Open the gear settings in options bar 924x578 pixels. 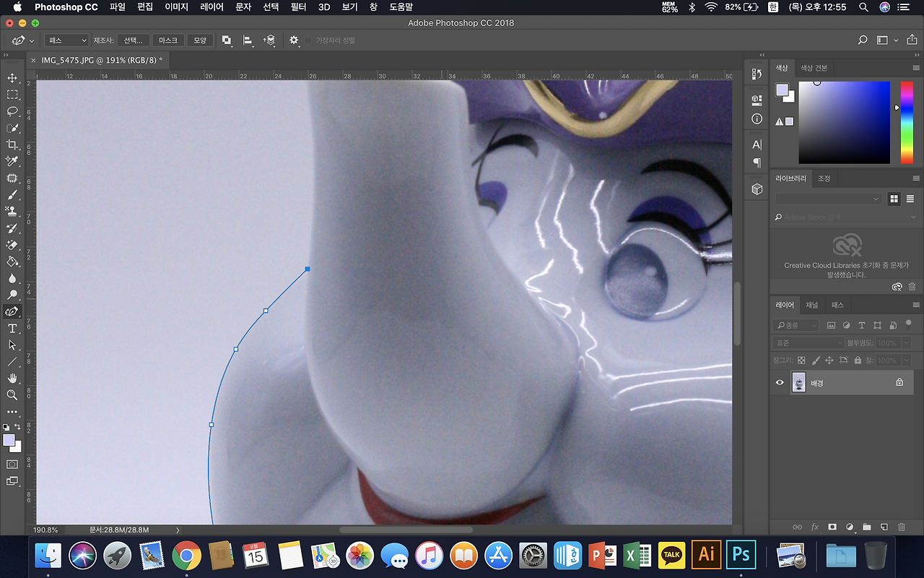coord(295,40)
